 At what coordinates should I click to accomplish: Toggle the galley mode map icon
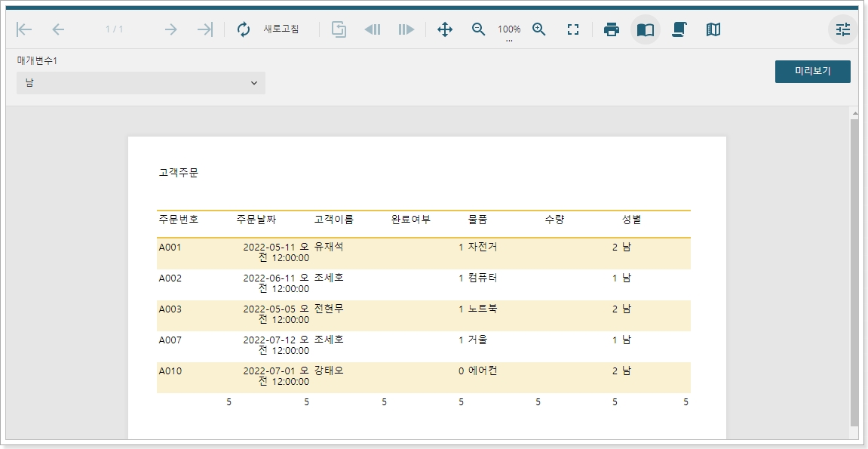[x=713, y=29]
